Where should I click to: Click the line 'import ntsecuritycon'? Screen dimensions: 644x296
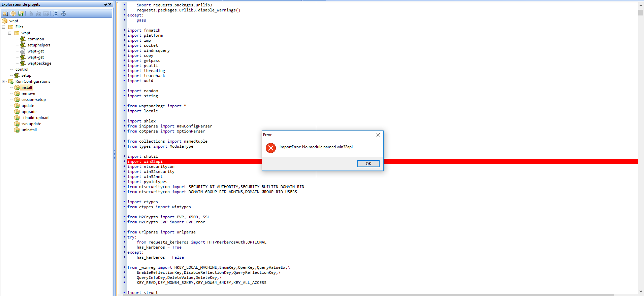151,166
